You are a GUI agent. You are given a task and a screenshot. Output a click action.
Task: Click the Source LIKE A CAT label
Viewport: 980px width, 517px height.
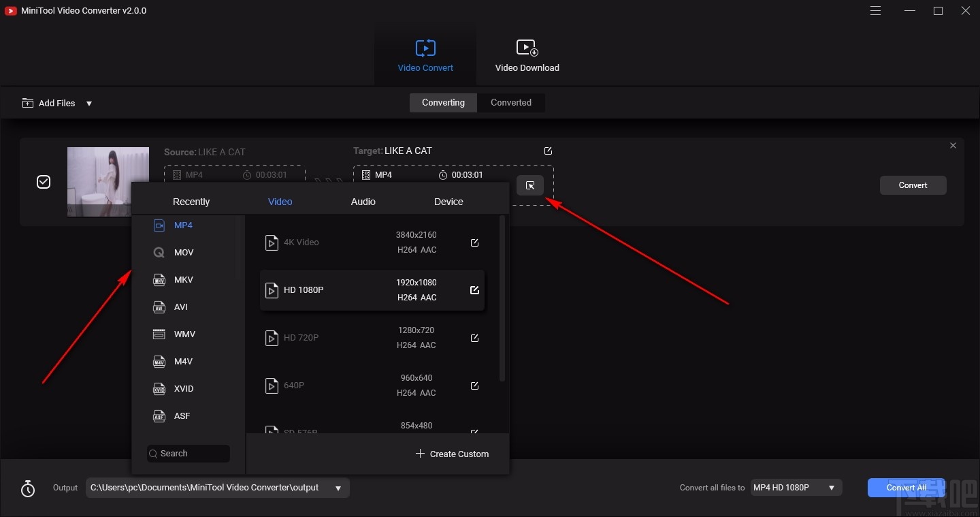point(205,152)
